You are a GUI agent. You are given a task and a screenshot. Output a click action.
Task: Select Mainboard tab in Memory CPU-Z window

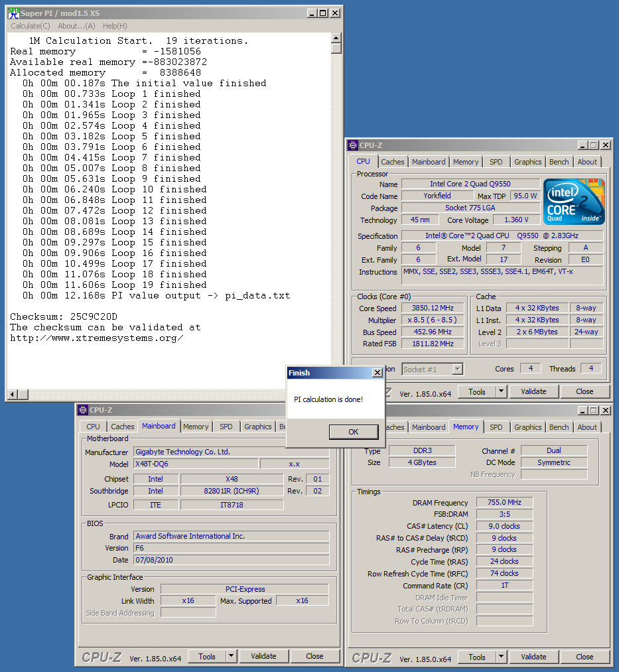point(429,427)
